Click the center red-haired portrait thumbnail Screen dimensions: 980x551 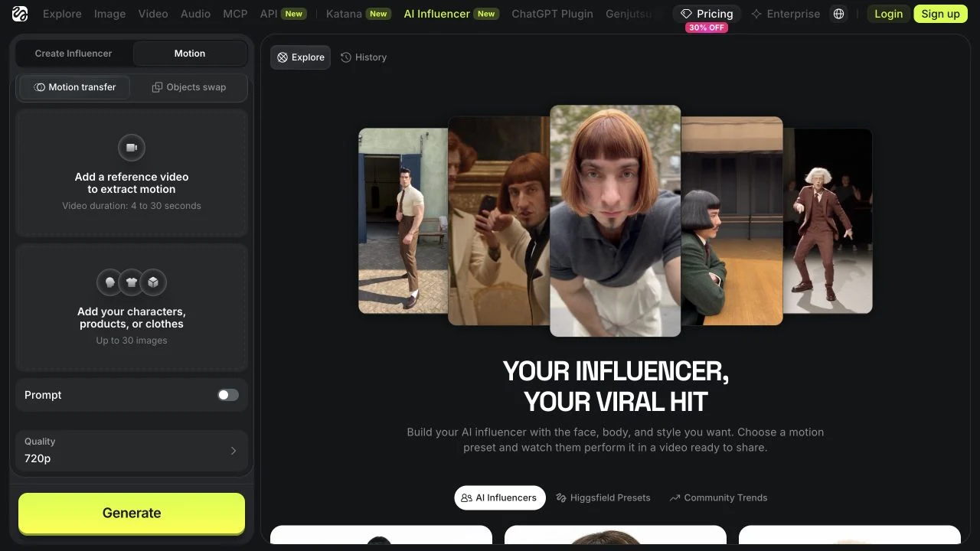tap(616, 220)
